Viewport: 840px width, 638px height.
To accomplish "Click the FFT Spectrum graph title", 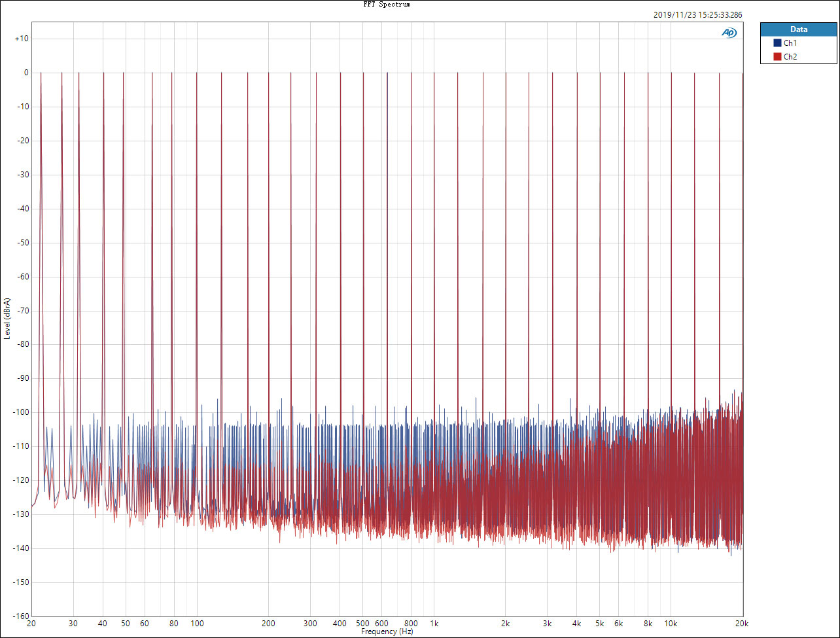I will 387,4.
